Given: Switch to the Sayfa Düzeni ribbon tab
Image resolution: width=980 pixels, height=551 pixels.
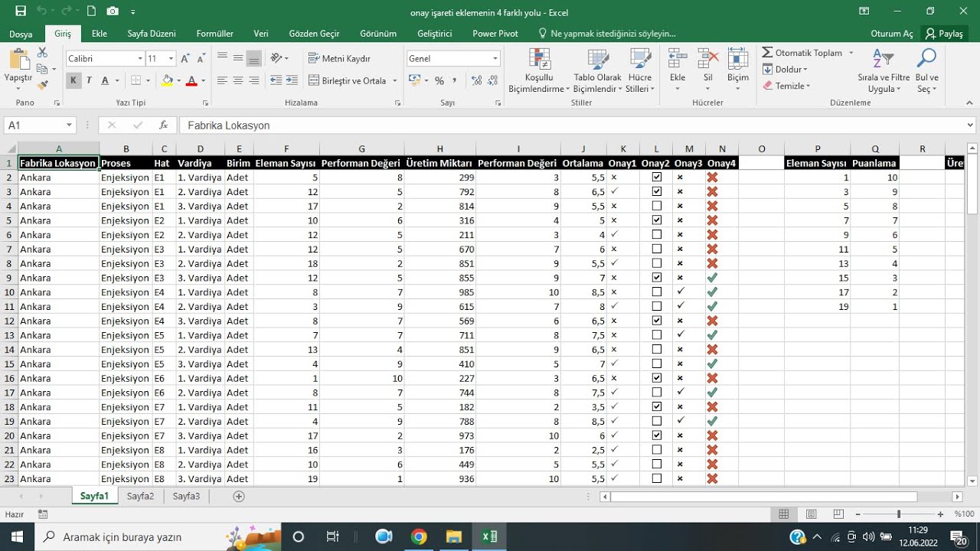Looking at the screenshot, I should (x=151, y=34).
